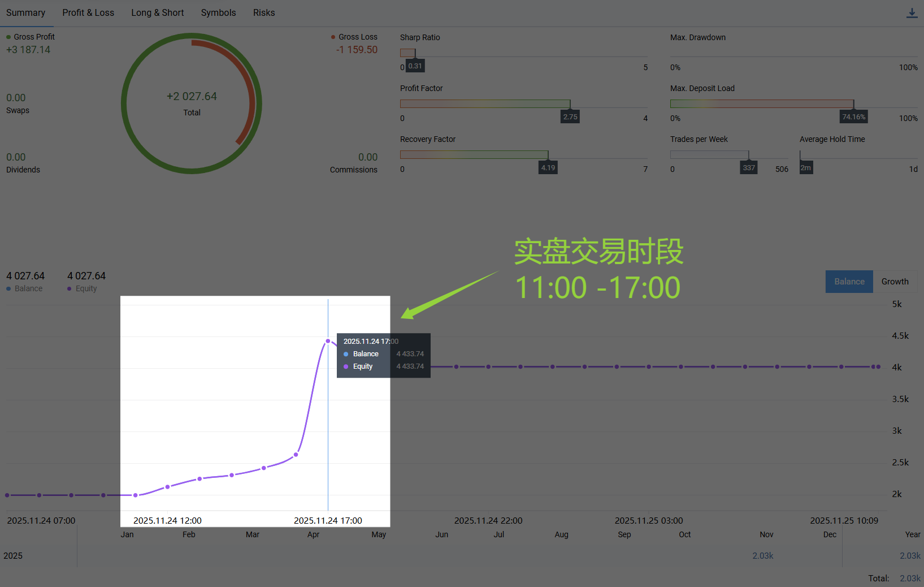Click the Sharp Ratio 0.31 marker
This screenshot has height=587, width=924.
pyautogui.click(x=415, y=66)
